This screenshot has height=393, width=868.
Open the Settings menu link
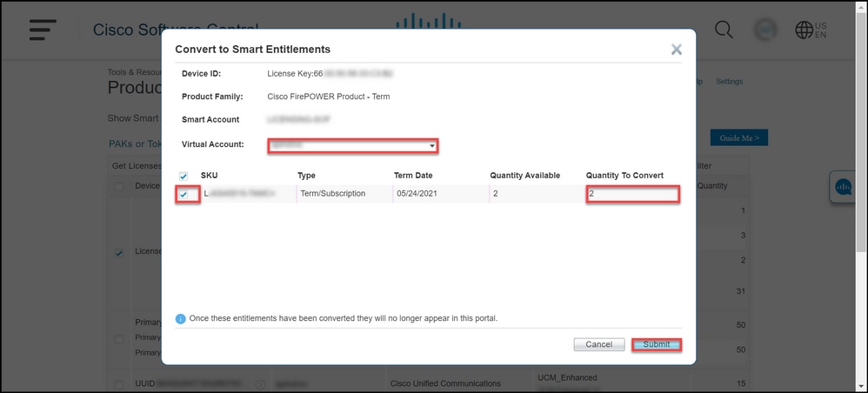pyautogui.click(x=729, y=82)
